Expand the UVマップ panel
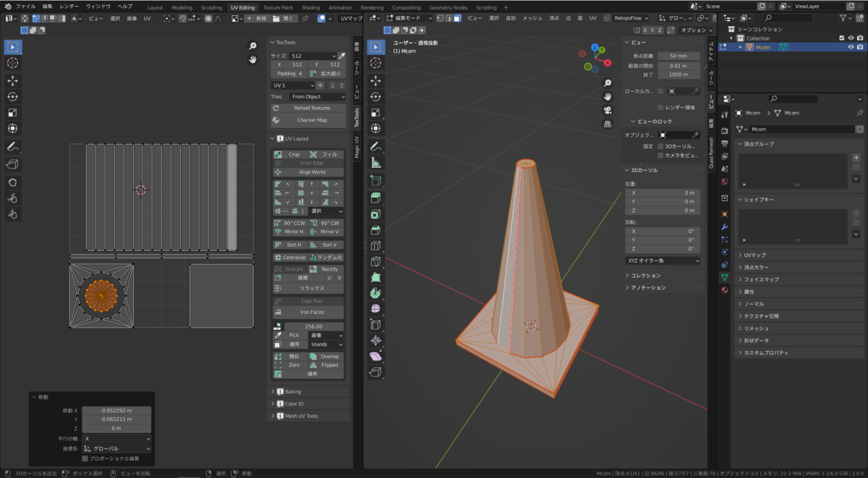The image size is (868, 478). 754,255
